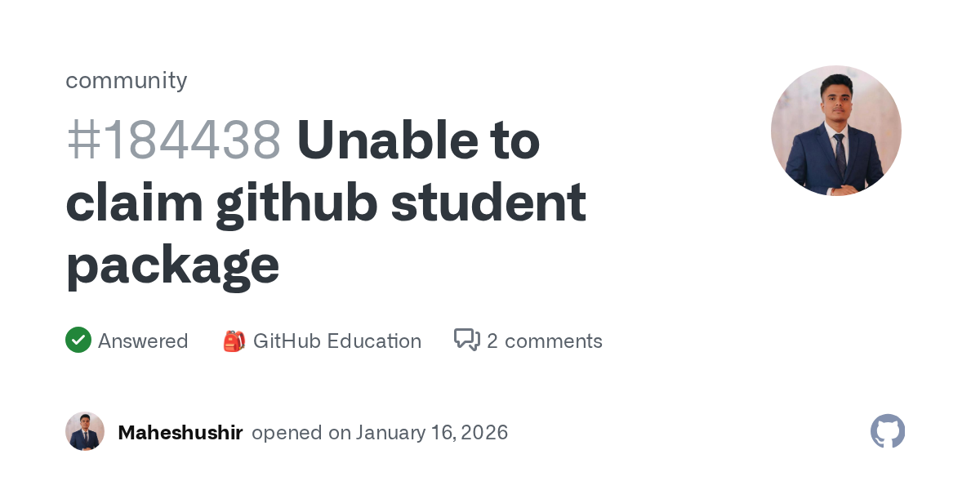This screenshot has height=490, width=980.
Task: View the 2 comments text
Action: (x=545, y=341)
